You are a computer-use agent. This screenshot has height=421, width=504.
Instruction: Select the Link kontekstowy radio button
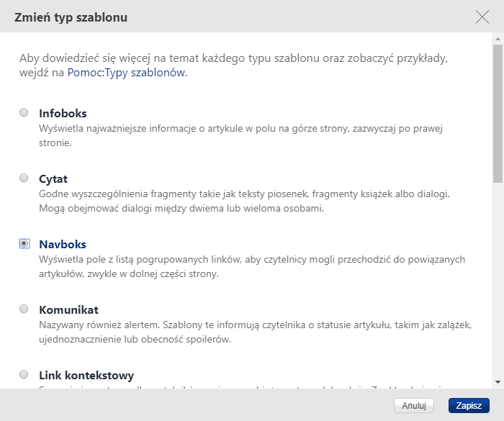[x=24, y=375]
